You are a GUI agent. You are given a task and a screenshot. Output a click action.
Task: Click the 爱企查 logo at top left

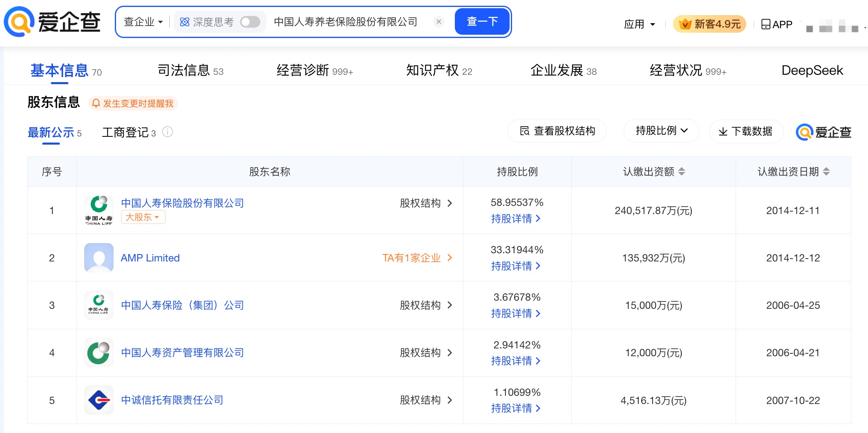point(52,21)
